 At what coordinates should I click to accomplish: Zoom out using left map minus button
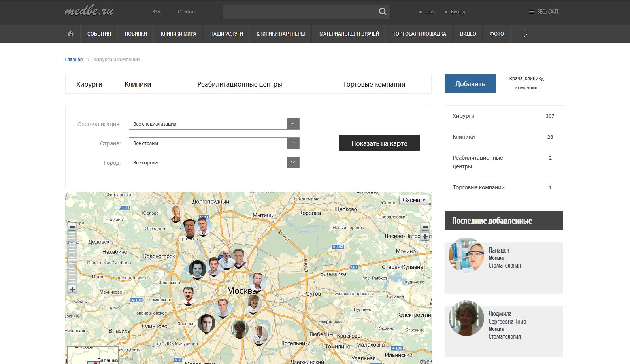(x=72, y=227)
